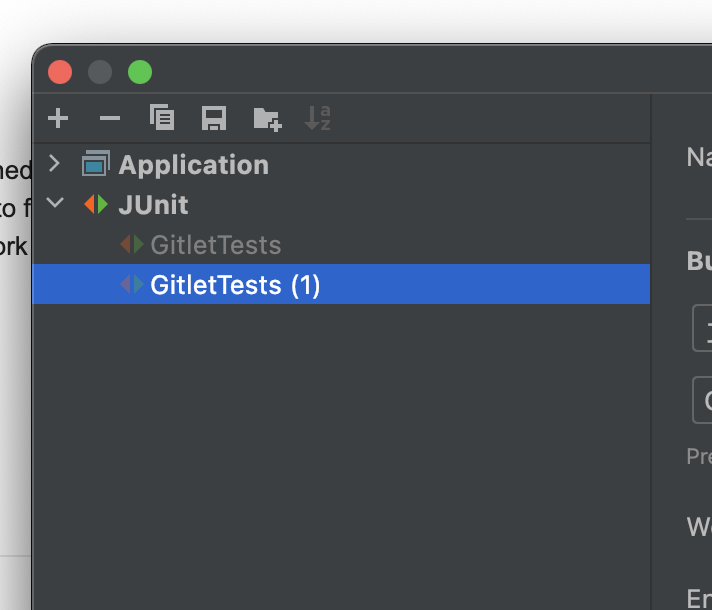
Task: Copy the selected configuration
Action: 162,119
